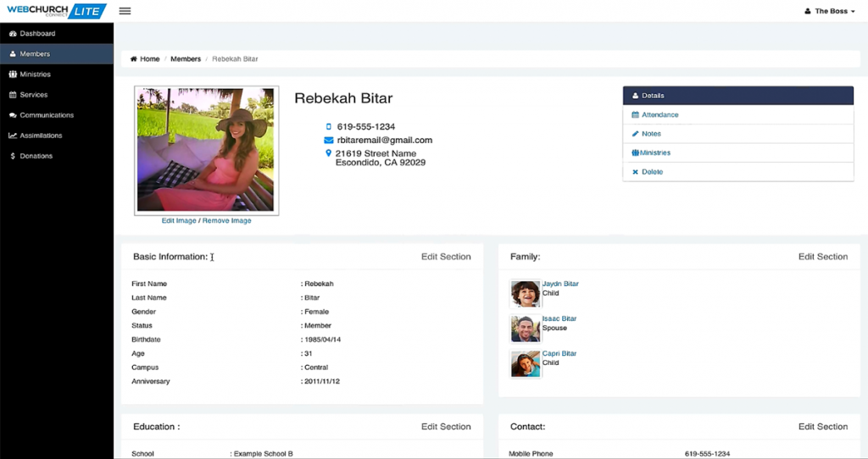This screenshot has height=459, width=868.
Task: Click the Members breadcrumb link
Action: pyautogui.click(x=186, y=59)
